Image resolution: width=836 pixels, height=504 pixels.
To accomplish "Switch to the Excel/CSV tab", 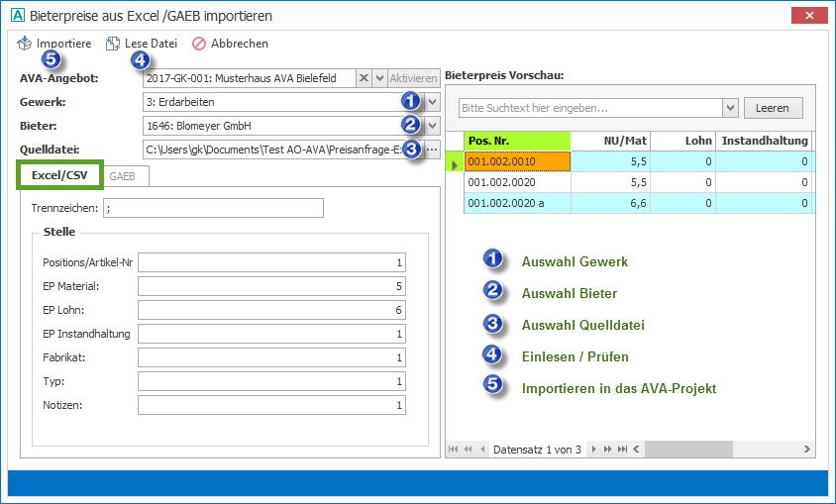I will pyautogui.click(x=59, y=175).
